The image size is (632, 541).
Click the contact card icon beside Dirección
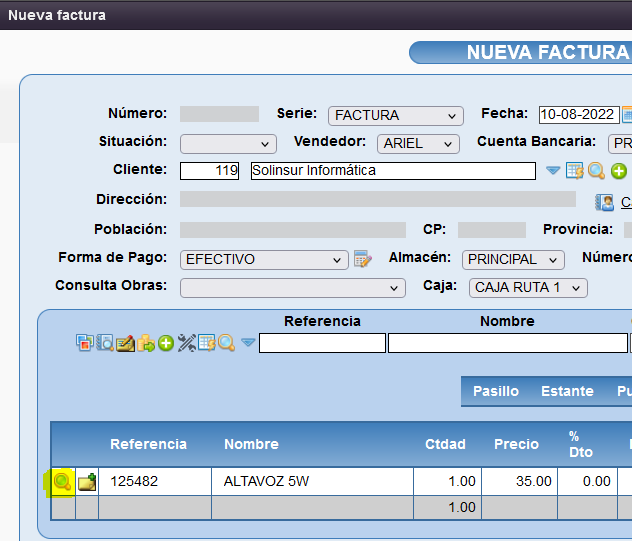605,202
